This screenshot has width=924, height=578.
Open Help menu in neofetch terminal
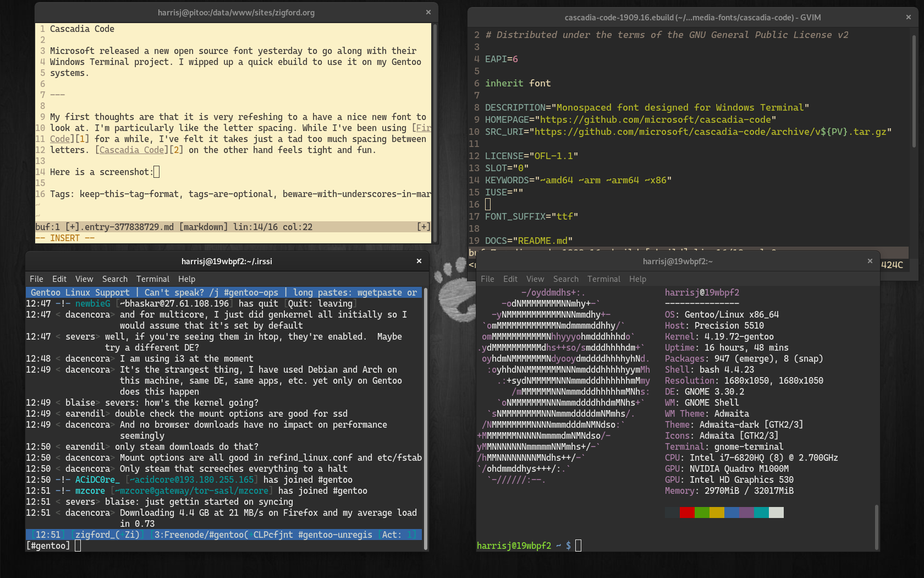tap(637, 279)
